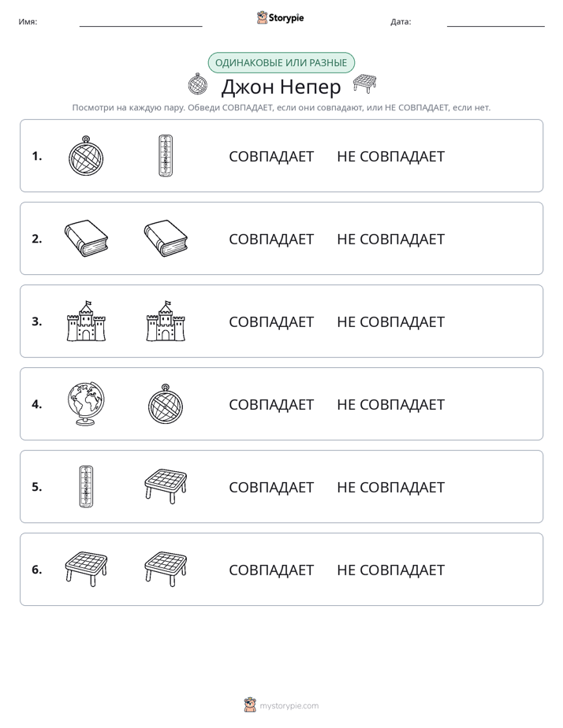
Task: Click the grid table icon in row 5
Action: (x=166, y=486)
